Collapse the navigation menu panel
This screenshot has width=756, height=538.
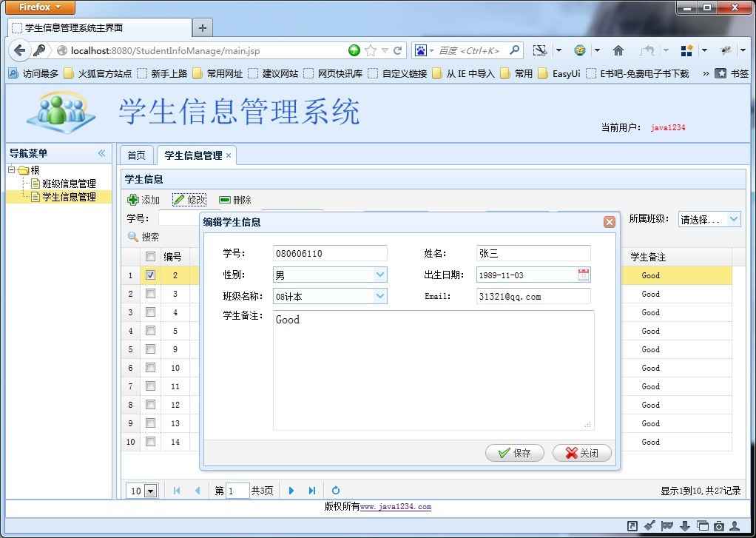[102, 153]
